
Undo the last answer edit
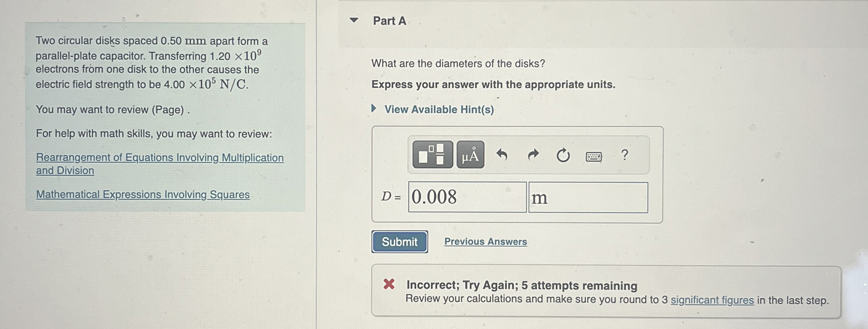[502, 155]
